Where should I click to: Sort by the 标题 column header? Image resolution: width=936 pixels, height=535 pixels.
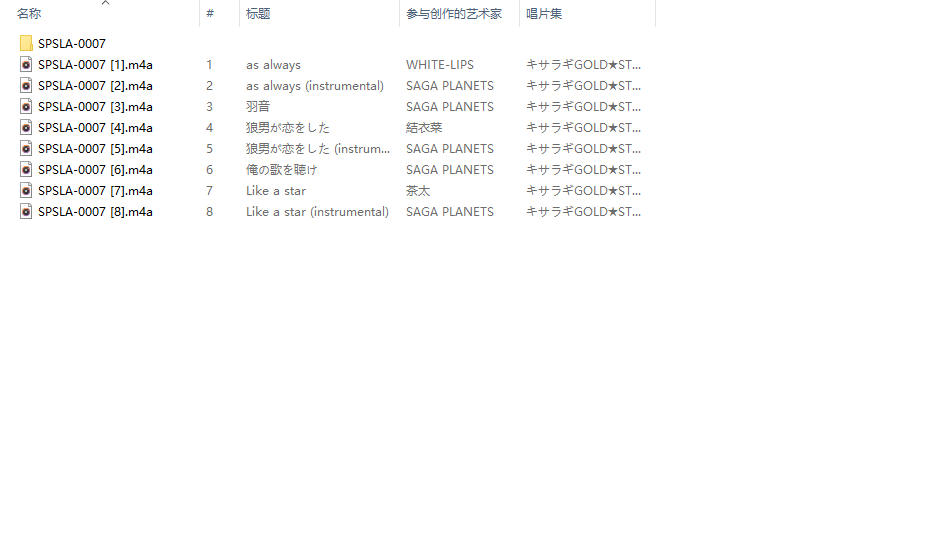(258, 14)
